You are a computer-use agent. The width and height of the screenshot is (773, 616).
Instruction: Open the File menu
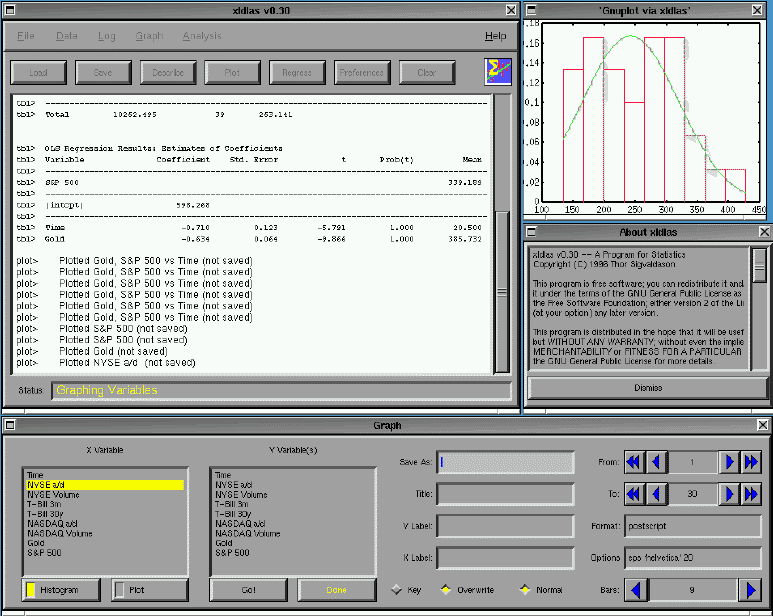tap(26, 36)
